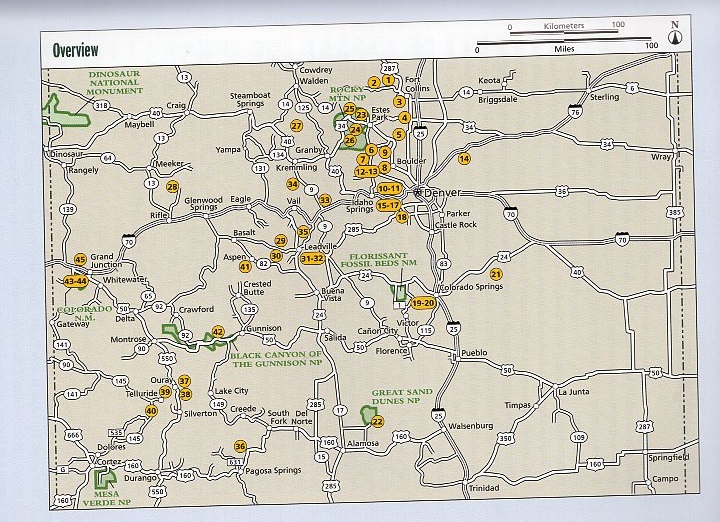Click map marker number 28
The width and height of the screenshot is (720, 522).
coord(172,187)
